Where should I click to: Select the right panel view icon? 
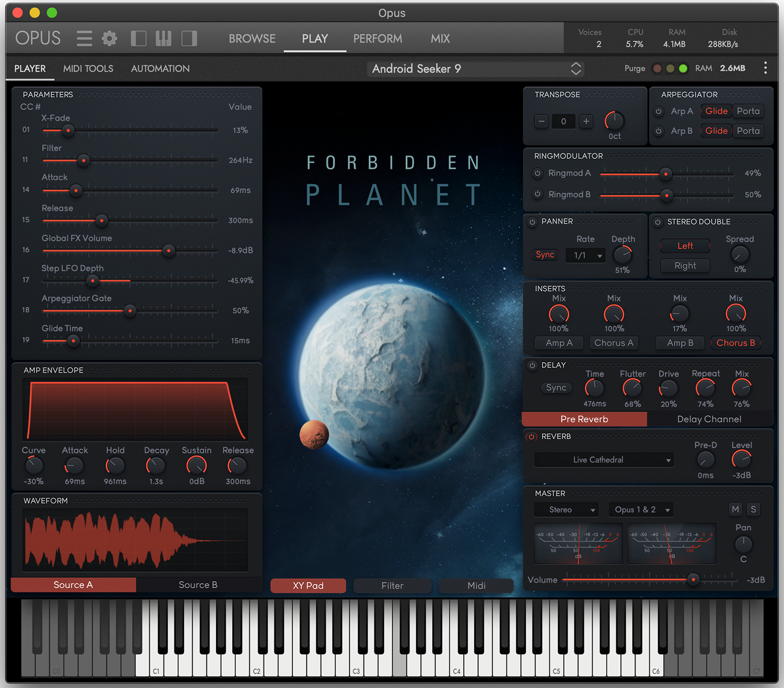pyautogui.click(x=189, y=38)
